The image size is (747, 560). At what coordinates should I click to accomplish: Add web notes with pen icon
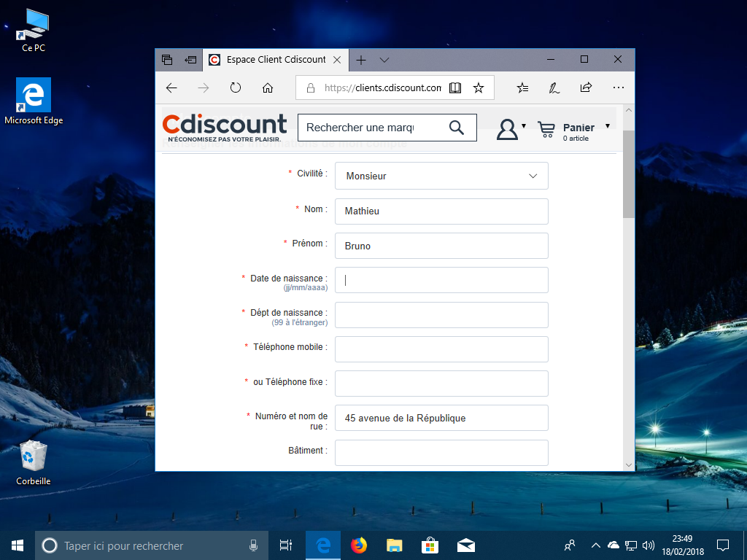554,87
